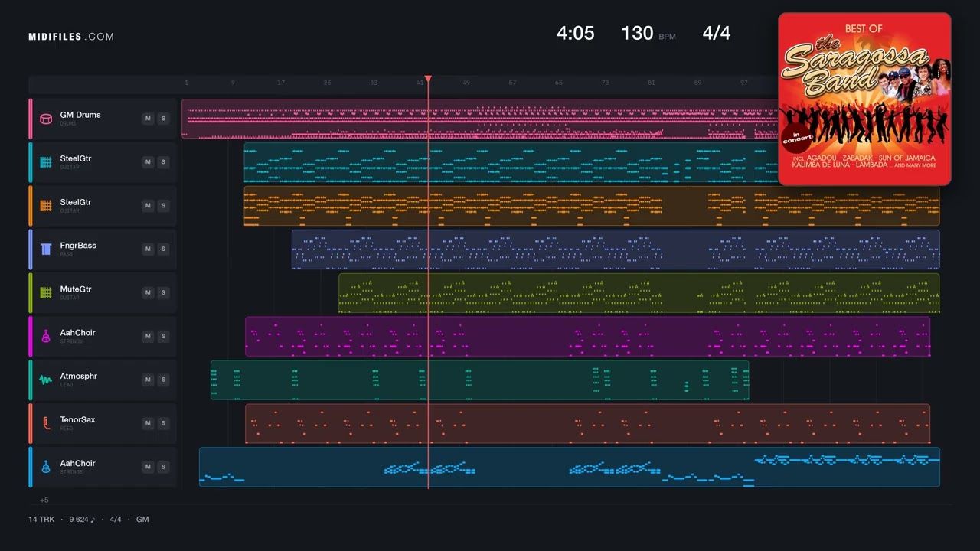Click the 4/4 time signature at top
The width and height of the screenshot is (980, 551).
point(717,33)
